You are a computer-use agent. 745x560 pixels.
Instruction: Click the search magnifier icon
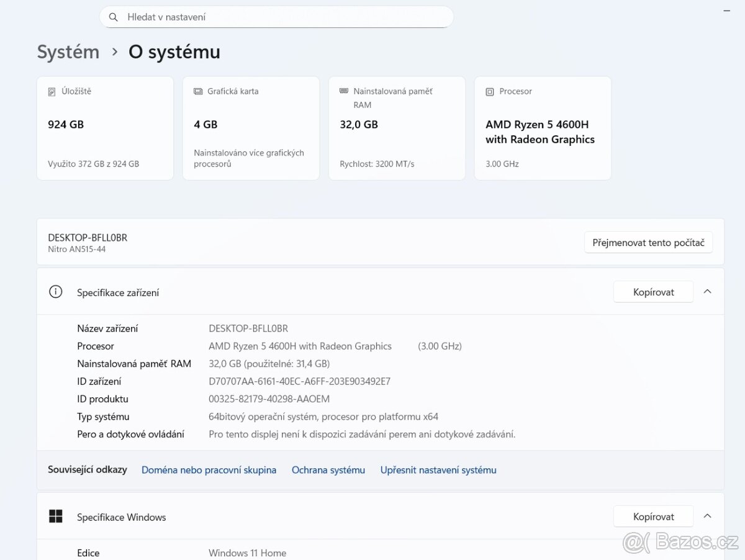pos(113,17)
